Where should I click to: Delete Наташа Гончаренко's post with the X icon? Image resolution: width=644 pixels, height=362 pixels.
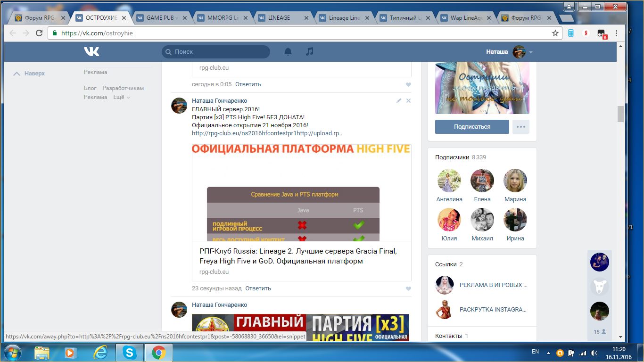coord(408,100)
